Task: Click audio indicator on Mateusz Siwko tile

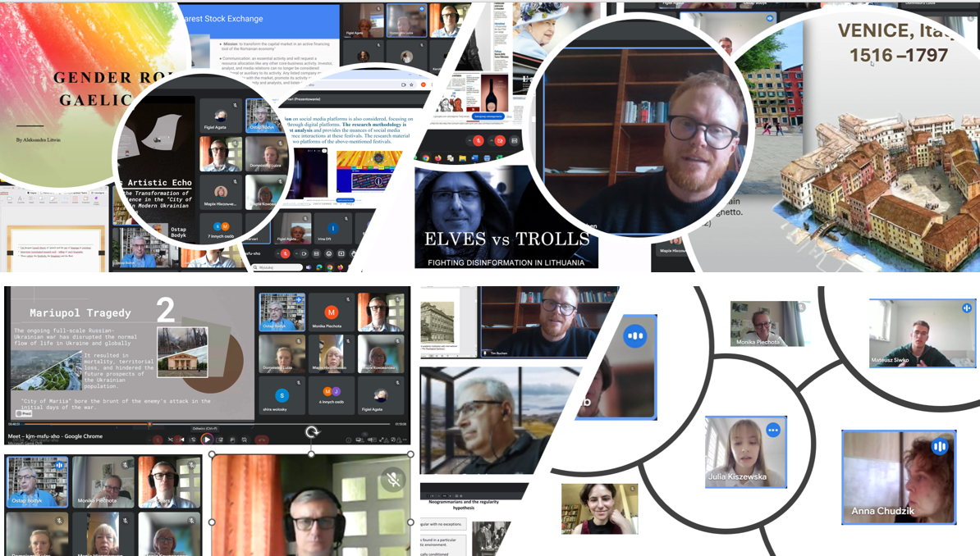Action: pyautogui.click(x=966, y=308)
